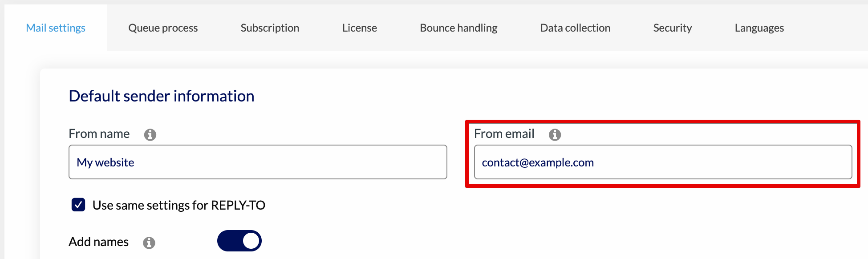Switch to the Languages tab
Screen dimensions: 868x259
tap(759, 28)
